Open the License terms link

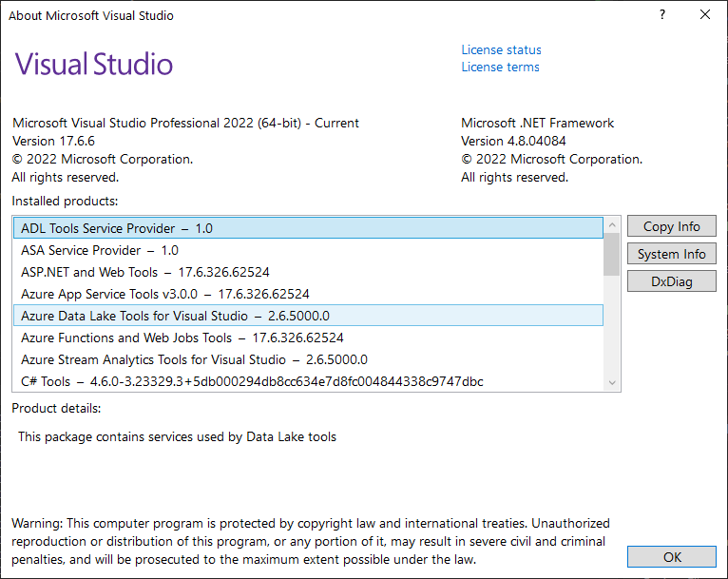[x=500, y=67]
